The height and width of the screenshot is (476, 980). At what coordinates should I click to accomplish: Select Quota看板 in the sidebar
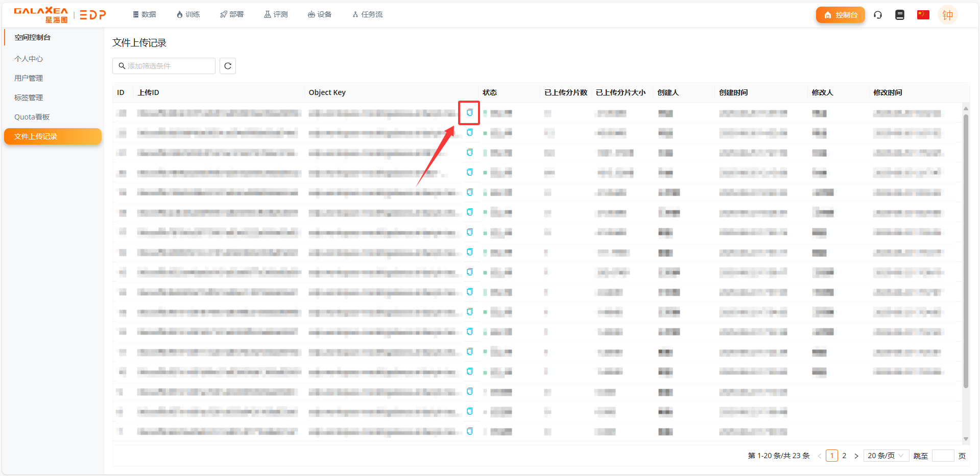tap(32, 117)
